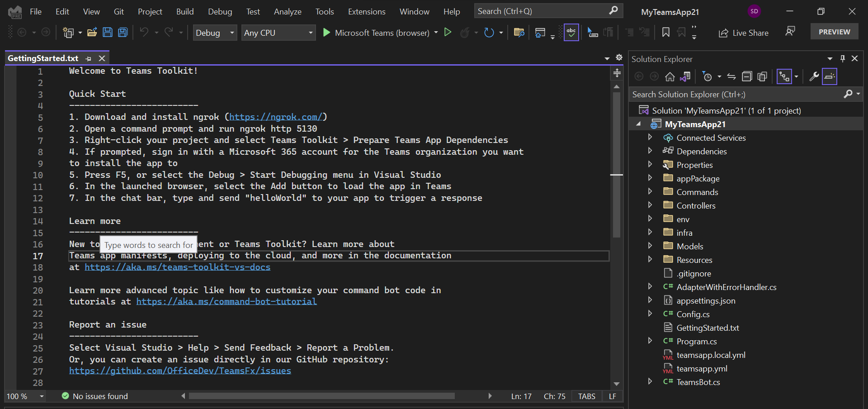
Task: Click the horizontal editor scrollbar thumb
Action: (x=321, y=396)
